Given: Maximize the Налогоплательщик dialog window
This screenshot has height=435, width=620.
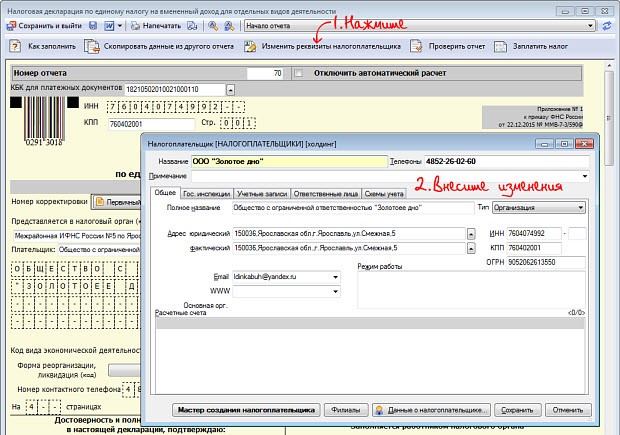Looking at the screenshot, I should click(x=565, y=144).
